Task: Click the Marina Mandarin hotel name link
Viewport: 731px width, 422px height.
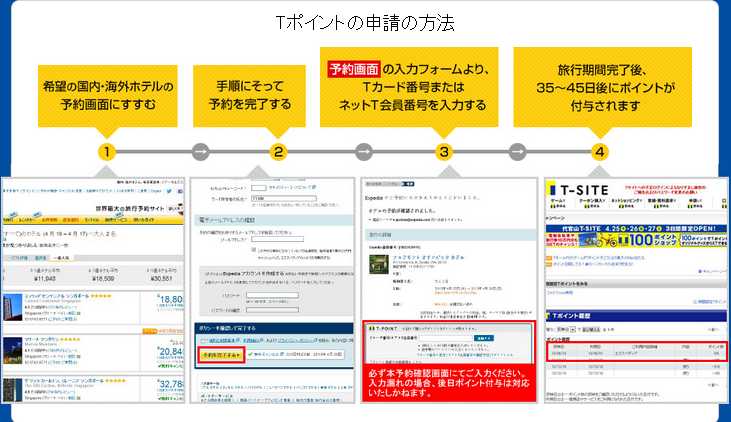Action: (x=41, y=339)
